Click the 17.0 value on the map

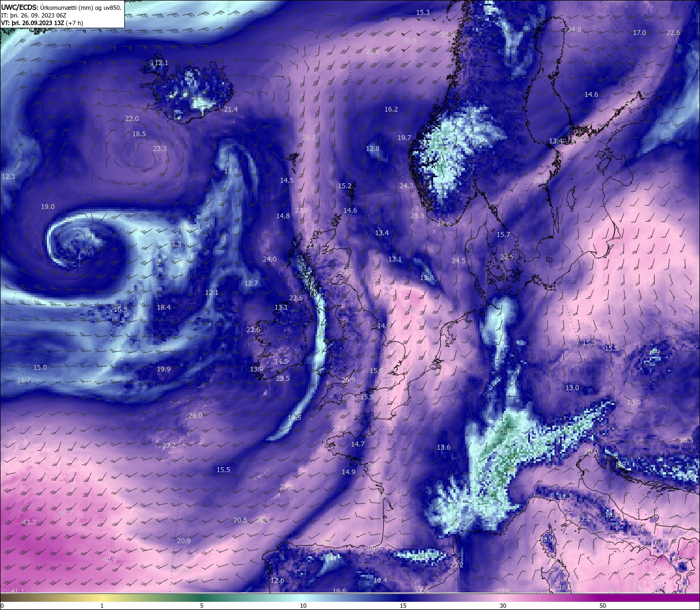pos(639,33)
